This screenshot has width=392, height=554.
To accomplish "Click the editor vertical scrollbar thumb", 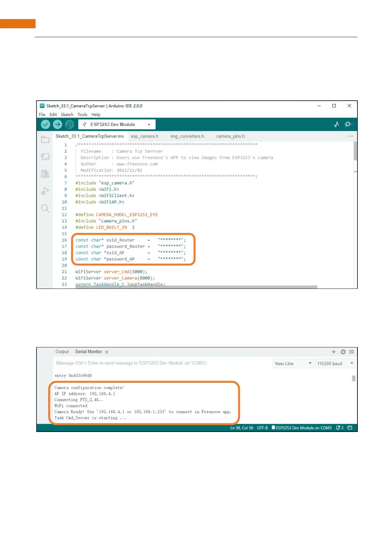I will coord(355,151).
